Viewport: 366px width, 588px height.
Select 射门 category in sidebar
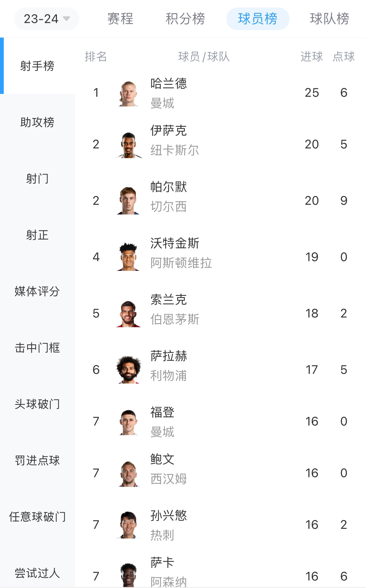(37, 178)
